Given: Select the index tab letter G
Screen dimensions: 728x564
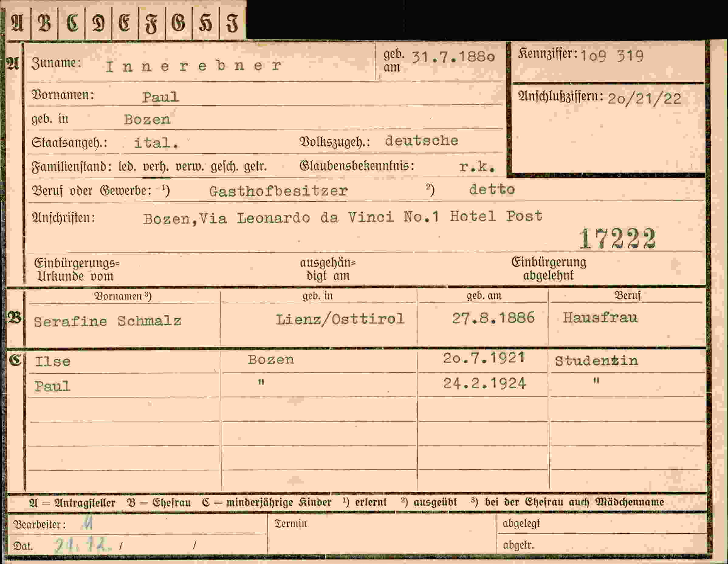Looking at the screenshot, I should pyautogui.click(x=179, y=23).
